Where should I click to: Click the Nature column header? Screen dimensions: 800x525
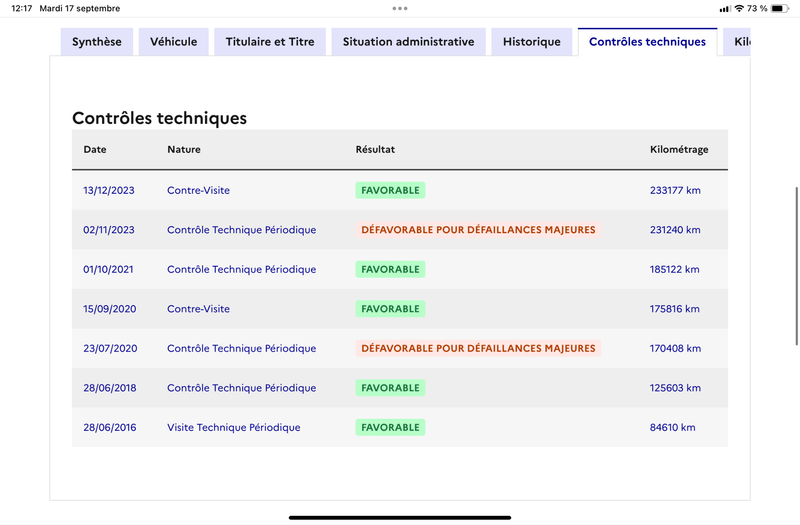point(184,149)
